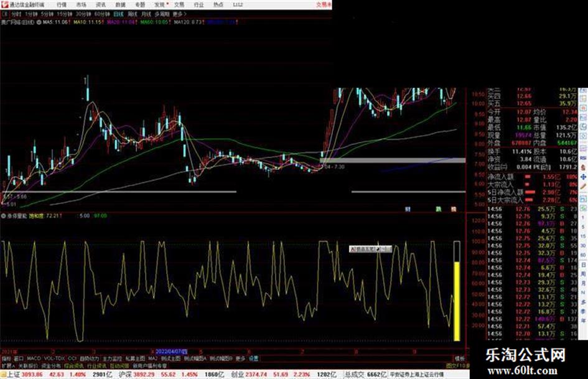
Task: Open the 行情 menu
Action: (x=62, y=5)
